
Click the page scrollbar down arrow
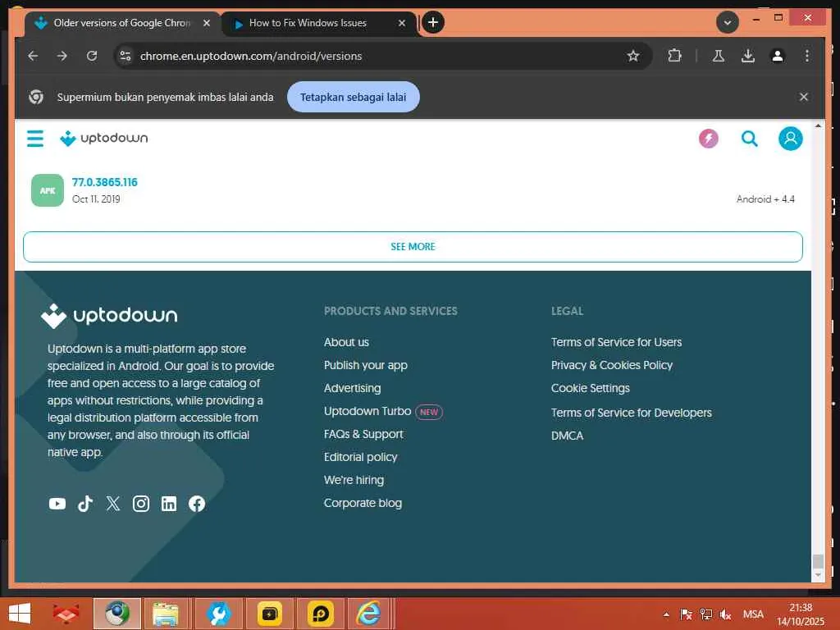818,575
